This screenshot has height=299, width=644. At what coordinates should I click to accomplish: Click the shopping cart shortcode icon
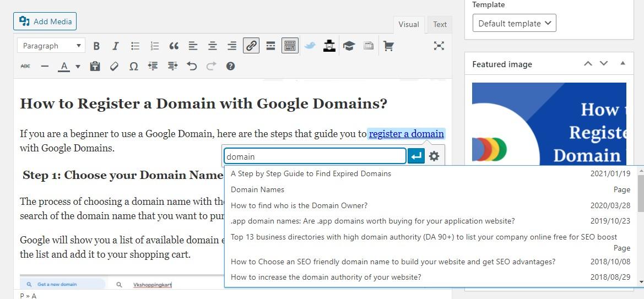pos(388,46)
